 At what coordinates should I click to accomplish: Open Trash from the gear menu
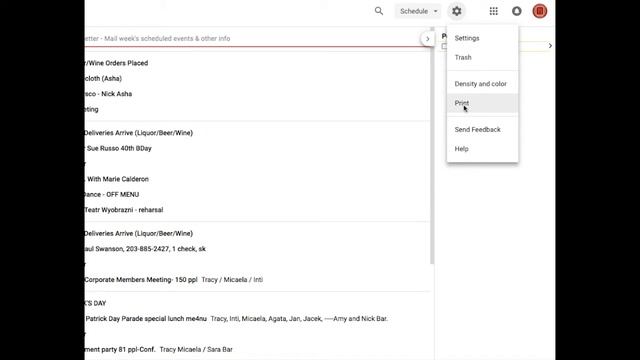(482, 57)
